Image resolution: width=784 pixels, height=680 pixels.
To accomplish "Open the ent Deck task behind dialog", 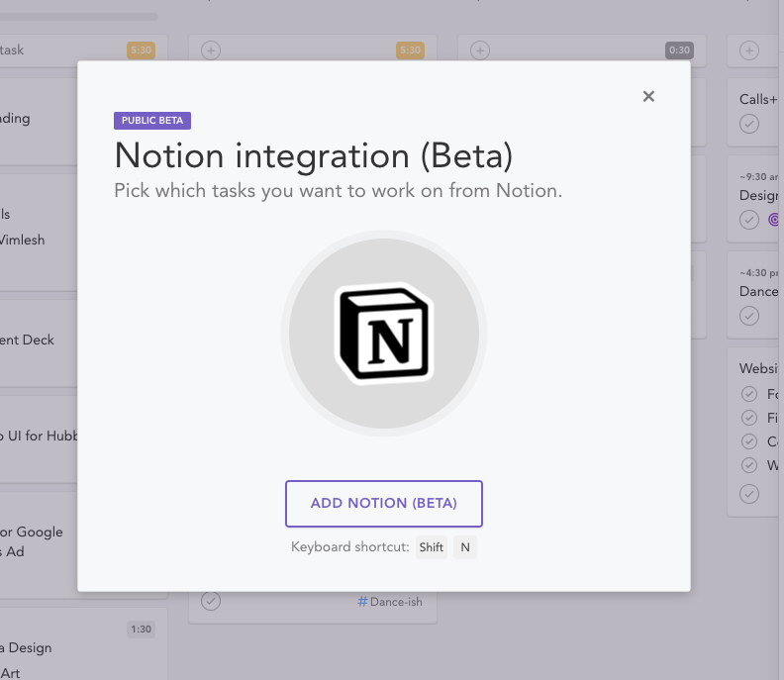I will pos(39,343).
